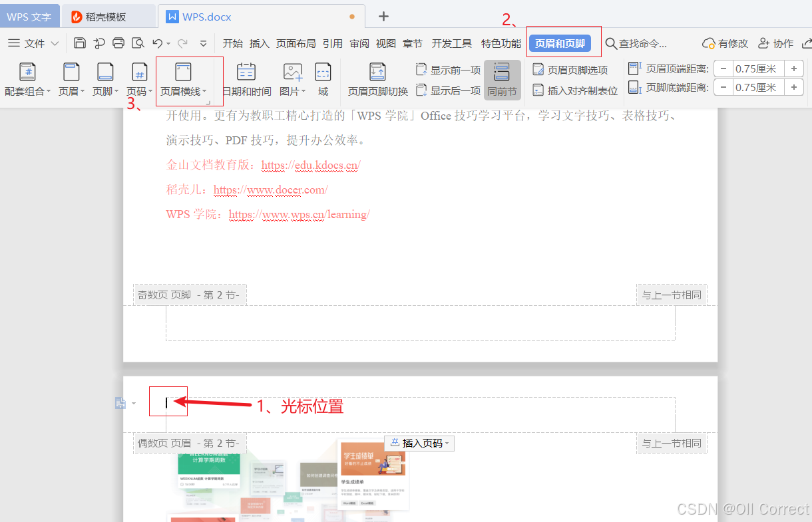This screenshot has width=812, height=522.
Task: Click the 查找命令 search box
Action: (636, 43)
